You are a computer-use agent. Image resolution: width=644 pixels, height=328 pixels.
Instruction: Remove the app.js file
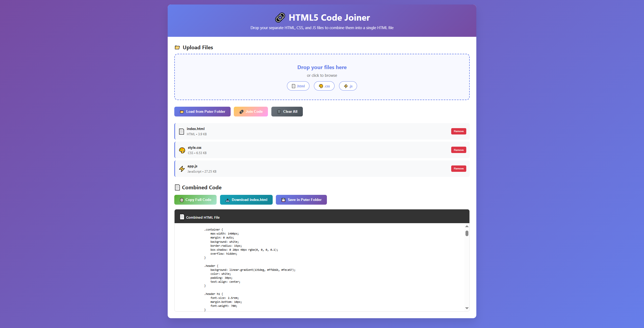click(459, 169)
